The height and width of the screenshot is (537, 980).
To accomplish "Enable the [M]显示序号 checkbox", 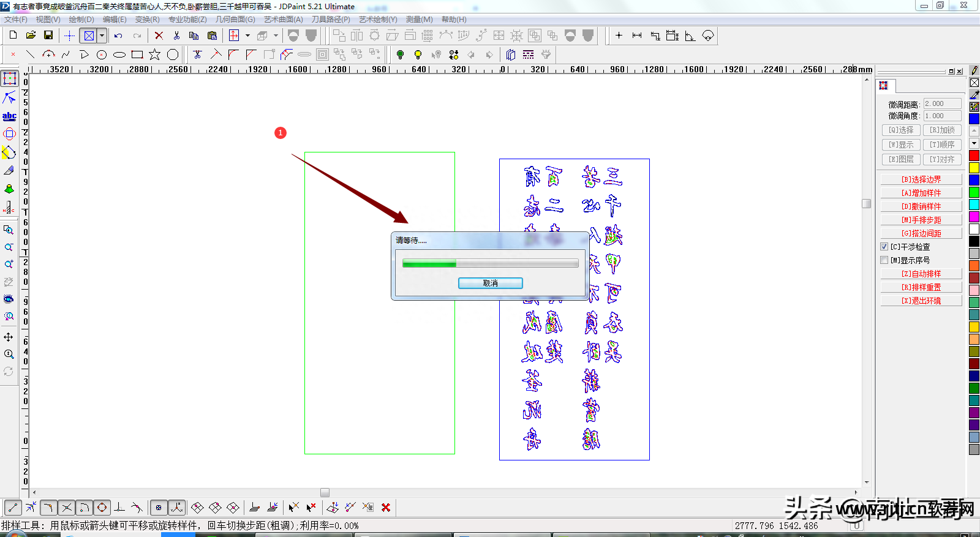I will point(884,260).
